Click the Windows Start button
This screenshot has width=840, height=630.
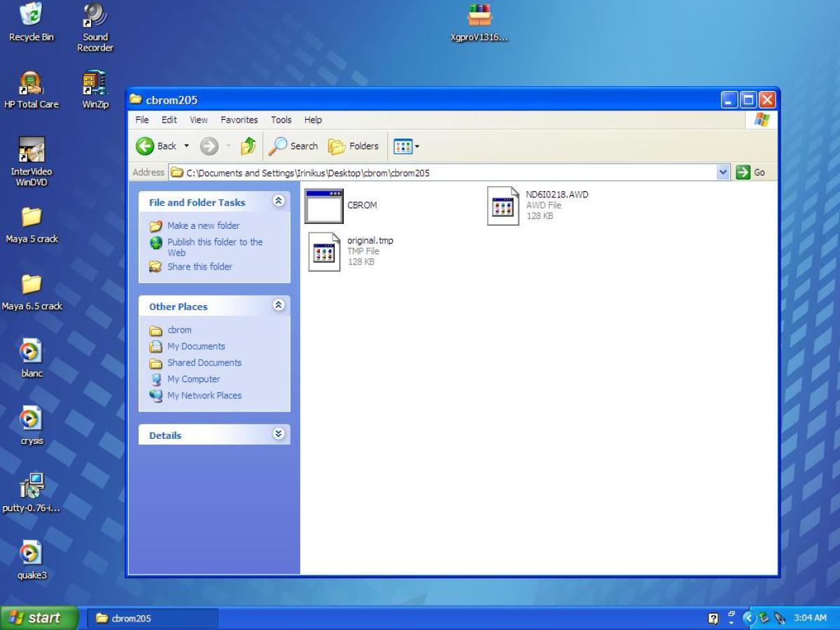39,617
